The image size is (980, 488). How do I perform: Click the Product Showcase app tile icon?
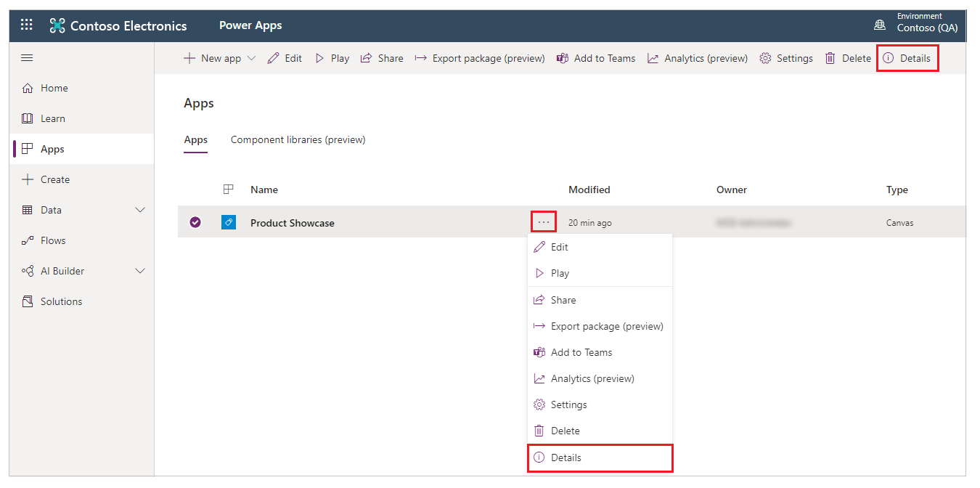(229, 222)
